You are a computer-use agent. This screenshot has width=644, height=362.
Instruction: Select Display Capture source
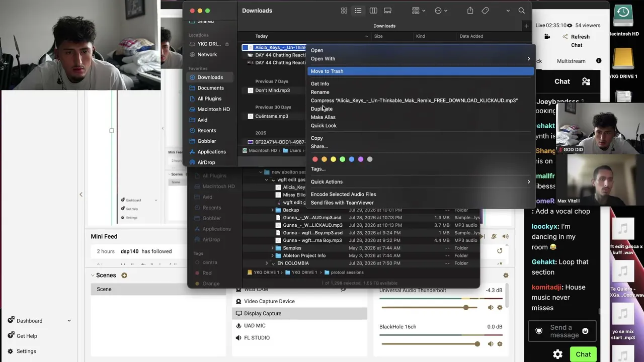click(299, 313)
